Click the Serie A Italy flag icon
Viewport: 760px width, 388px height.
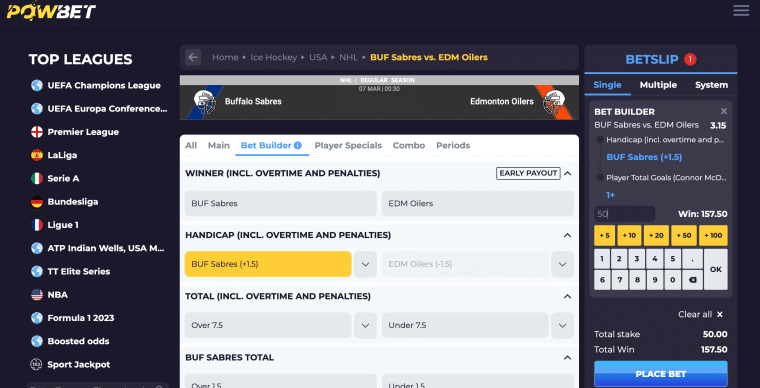pos(37,178)
